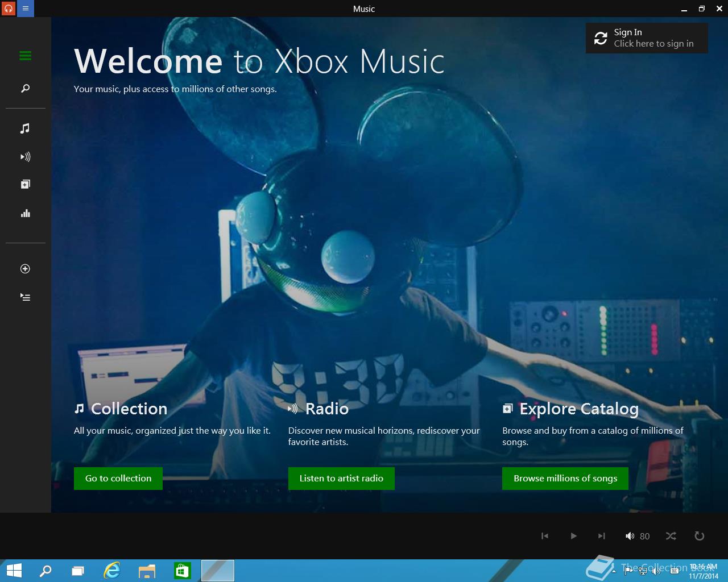This screenshot has height=582, width=728.
Task: Open Collection using the music note sidebar icon
Action: tap(25, 128)
